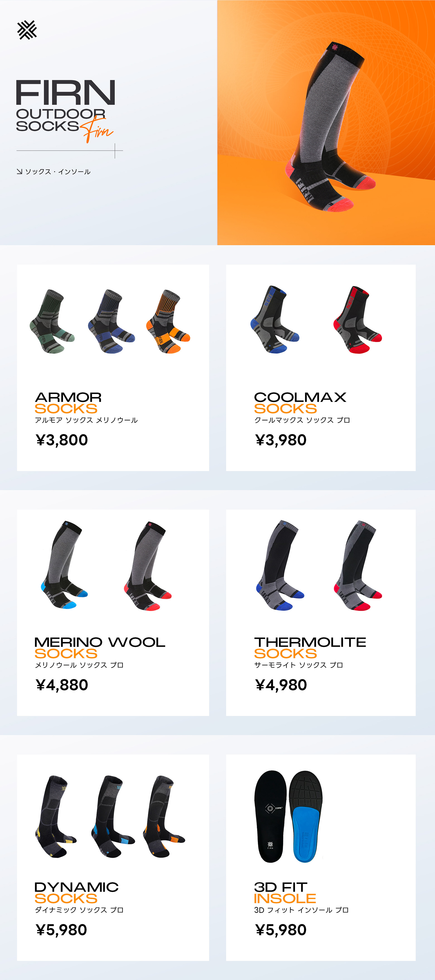The height and width of the screenshot is (980, 435).
Task: Open the blue 3D Fit insole image
Action: click(306, 817)
